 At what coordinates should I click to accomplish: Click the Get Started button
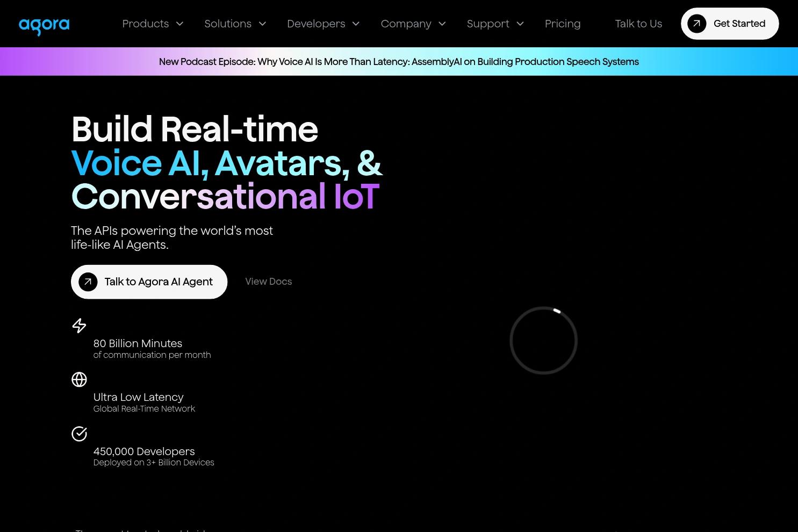pyautogui.click(x=730, y=24)
